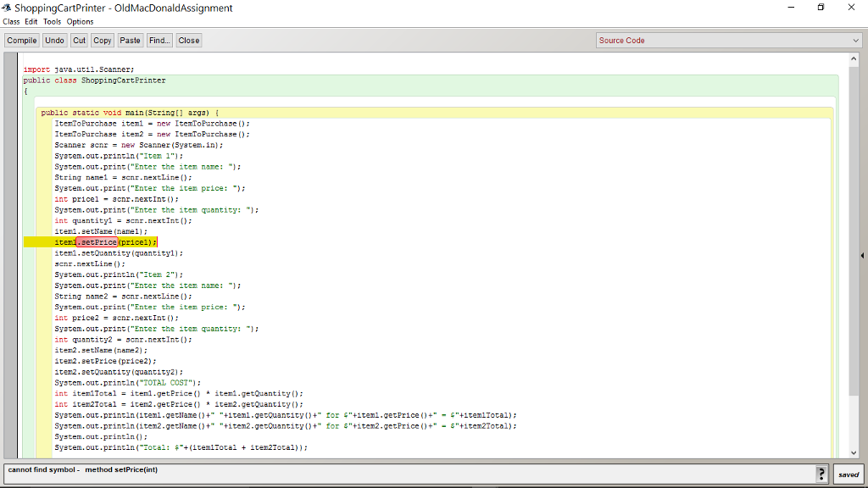This screenshot has height=488, width=868.
Task: Click the red error highlight on setPrice line
Action: point(96,241)
